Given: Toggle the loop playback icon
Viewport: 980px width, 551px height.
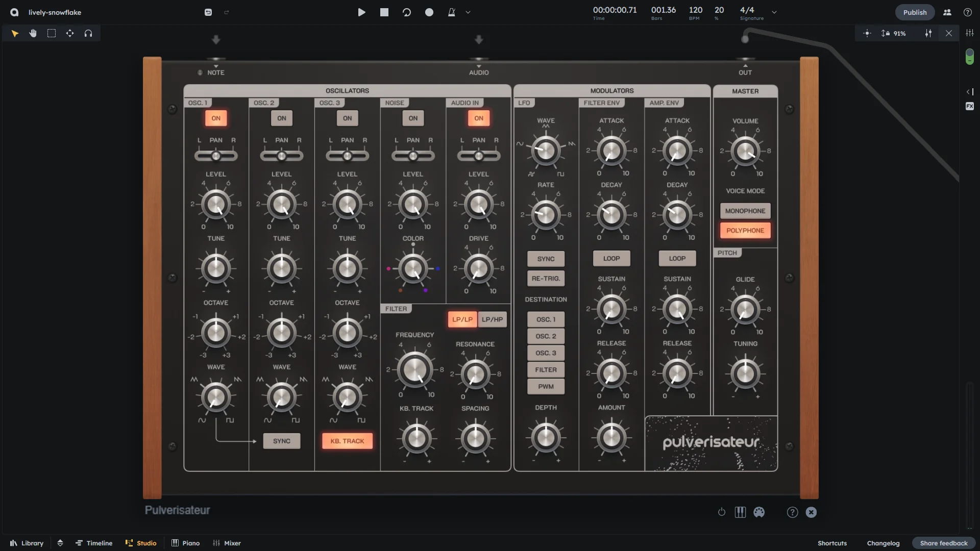Looking at the screenshot, I should tap(407, 12).
